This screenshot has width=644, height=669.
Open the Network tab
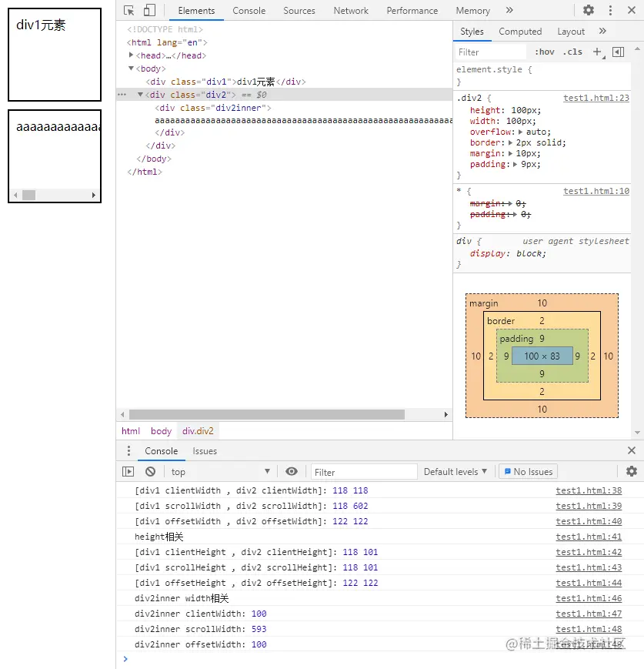(351, 11)
